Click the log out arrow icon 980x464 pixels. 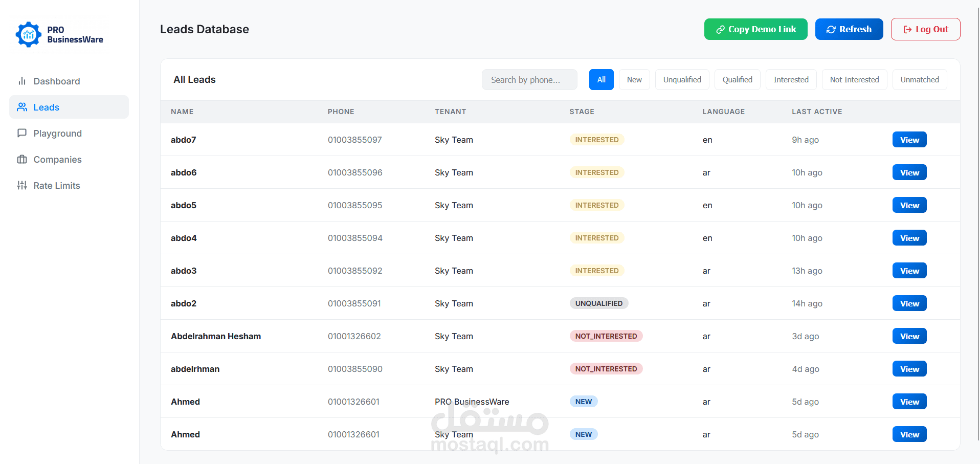pos(907,29)
